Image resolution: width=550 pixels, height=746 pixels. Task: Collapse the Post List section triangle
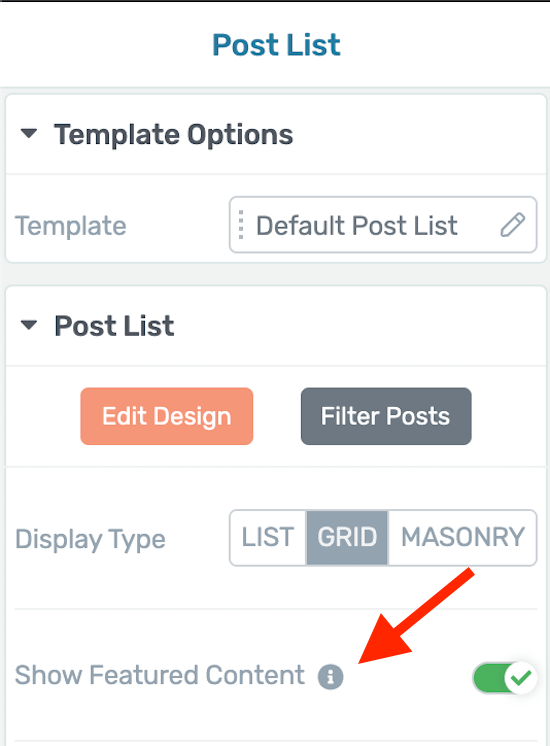[x=29, y=325]
